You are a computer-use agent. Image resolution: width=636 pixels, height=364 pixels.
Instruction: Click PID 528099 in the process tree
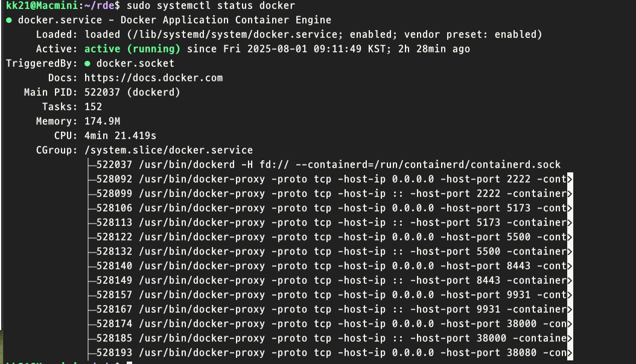click(115, 193)
